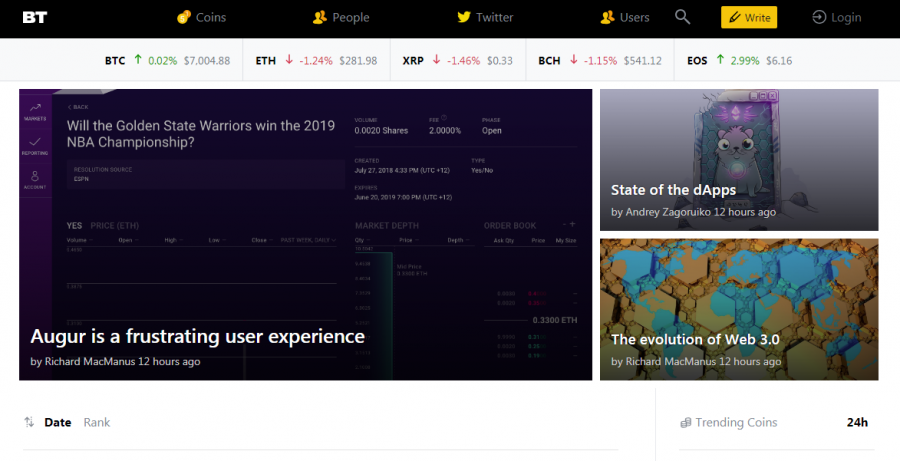The width and height of the screenshot is (900, 461).
Task: Open the BTC ticker symbol
Action: [x=115, y=60]
